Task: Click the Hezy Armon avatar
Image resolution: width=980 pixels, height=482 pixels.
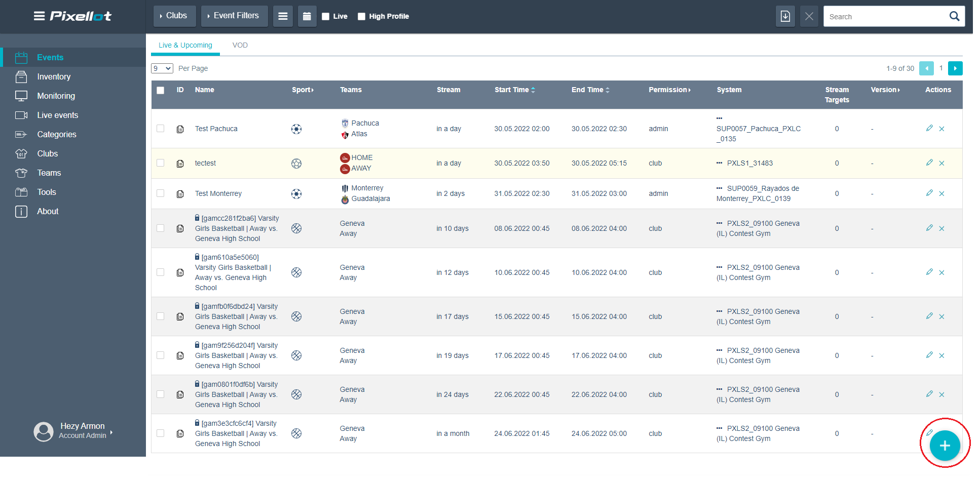Action: [x=44, y=431]
